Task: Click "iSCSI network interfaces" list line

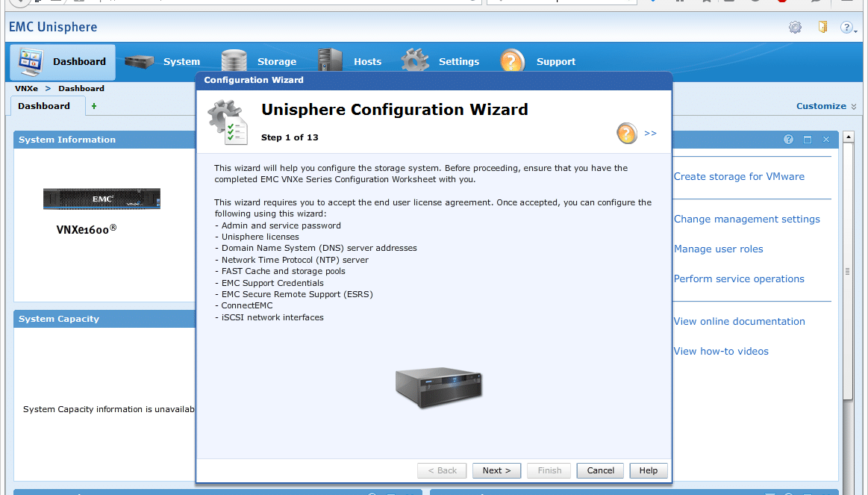Action: (x=269, y=318)
